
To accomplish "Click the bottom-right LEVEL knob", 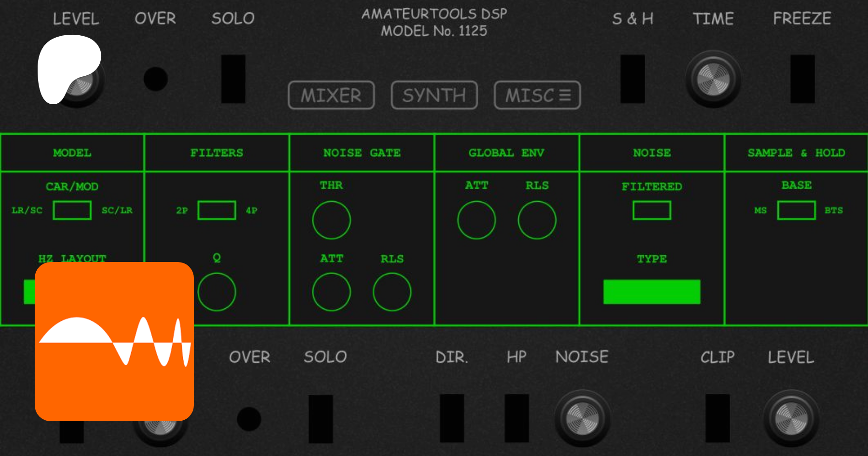I will pyautogui.click(x=791, y=418).
